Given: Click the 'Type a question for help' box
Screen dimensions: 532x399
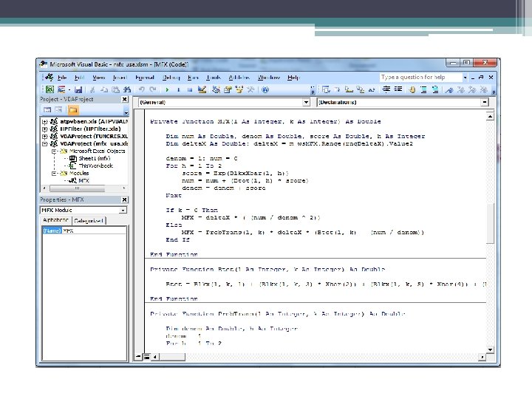Looking at the screenshot, I should (420, 78).
